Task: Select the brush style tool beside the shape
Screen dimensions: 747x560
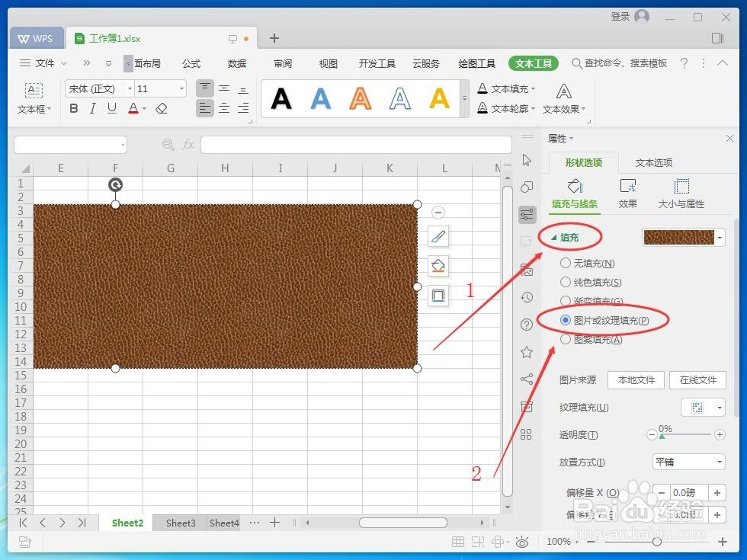Action: [438, 236]
